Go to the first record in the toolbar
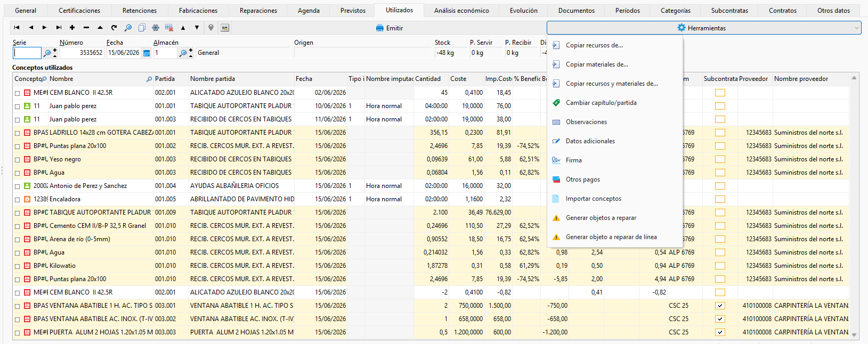The width and height of the screenshot is (868, 344). (17, 28)
